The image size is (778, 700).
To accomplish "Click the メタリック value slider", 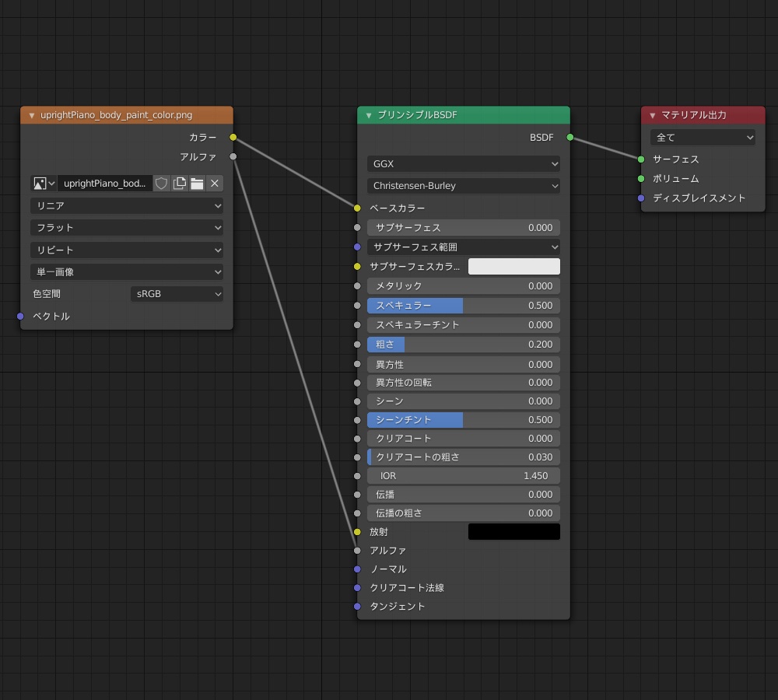I will coord(464,285).
